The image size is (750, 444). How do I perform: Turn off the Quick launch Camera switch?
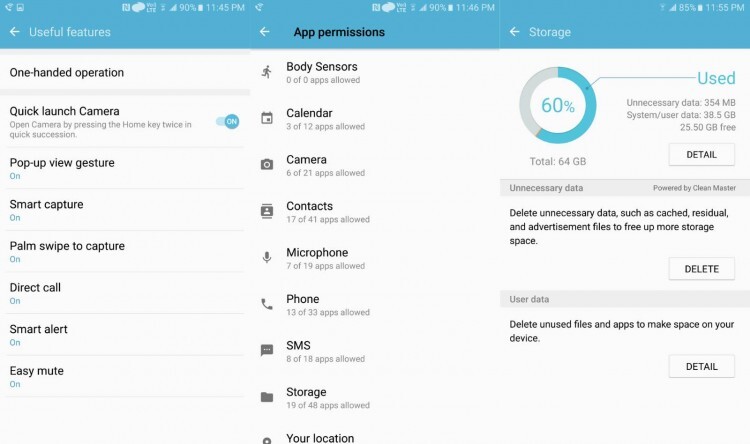228,122
